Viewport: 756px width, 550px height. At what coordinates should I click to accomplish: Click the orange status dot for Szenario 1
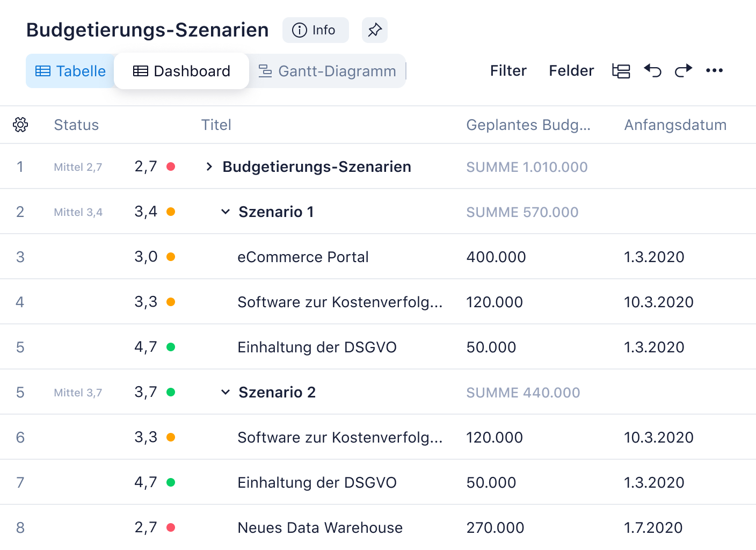(x=171, y=212)
